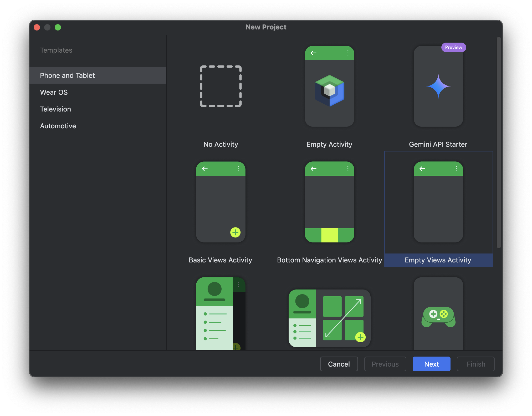The height and width of the screenshot is (416, 532).
Task: Switch to Automotive templates
Action: [x=98, y=126]
